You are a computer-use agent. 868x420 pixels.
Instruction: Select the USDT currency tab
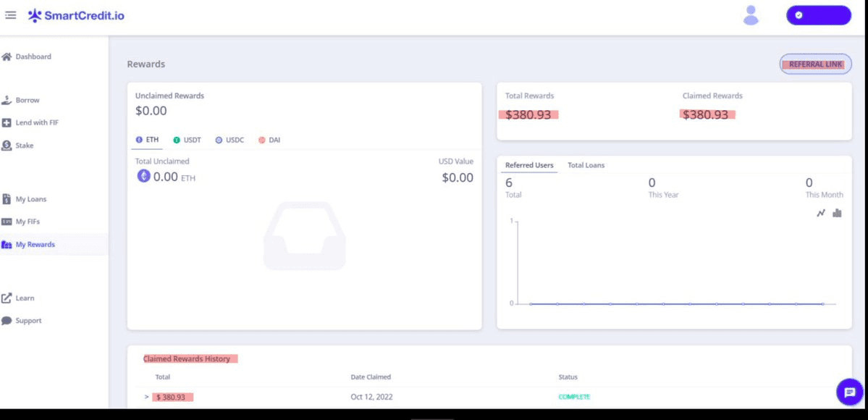point(187,140)
